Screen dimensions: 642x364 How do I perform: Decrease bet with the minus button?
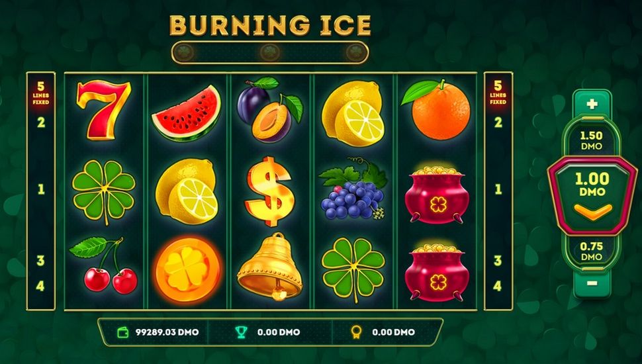592,283
